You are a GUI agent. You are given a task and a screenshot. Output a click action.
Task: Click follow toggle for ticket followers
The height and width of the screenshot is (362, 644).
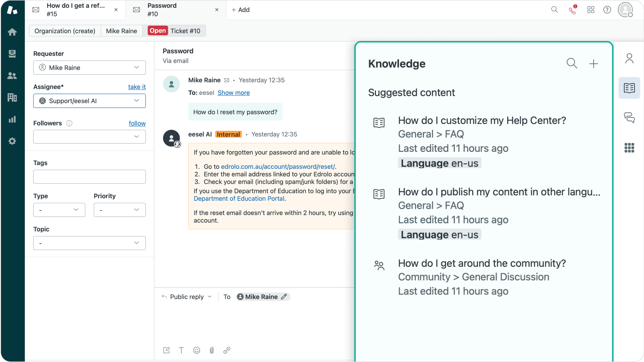click(137, 123)
